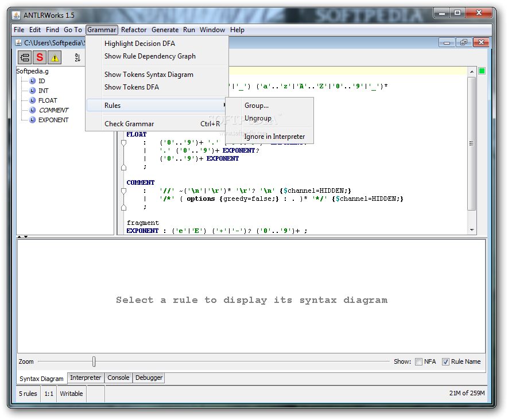Click the lexer icon beside FLOAT rule
Image resolution: width=508 pixels, height=420 pixels.
coord(32,100)
